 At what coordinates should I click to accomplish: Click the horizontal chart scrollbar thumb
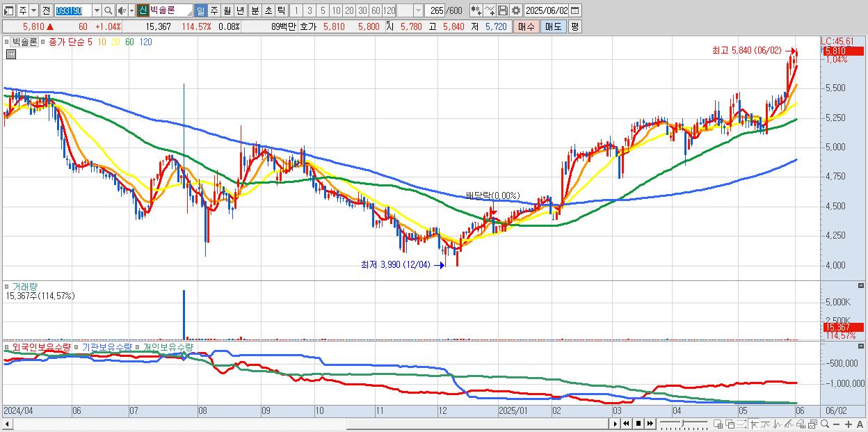tap(478, 424)
